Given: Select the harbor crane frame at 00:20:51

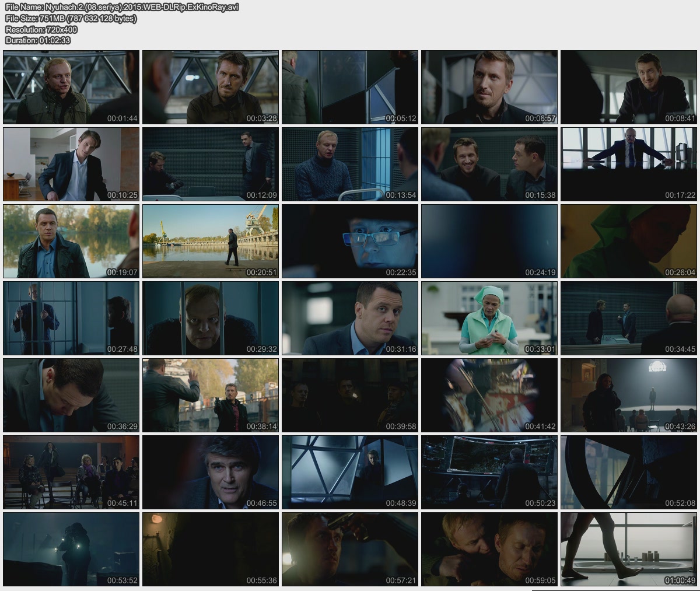Looking at the screenshot, I should pyautogui.click(x=211, y=241).
